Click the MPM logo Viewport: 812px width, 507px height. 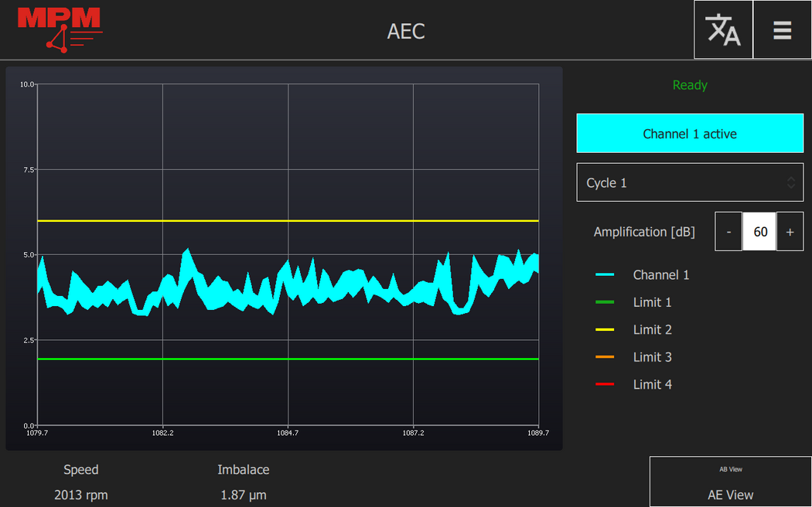(60, 29)
